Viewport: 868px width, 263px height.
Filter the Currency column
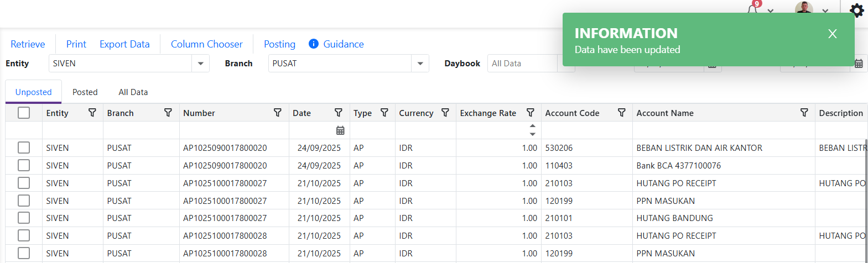click(x=445, y=113)
